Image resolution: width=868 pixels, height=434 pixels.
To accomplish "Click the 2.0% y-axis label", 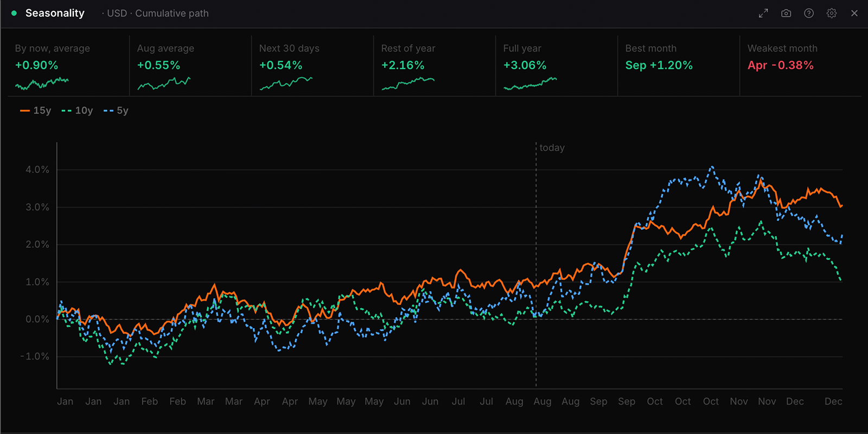I will (37, 245).
